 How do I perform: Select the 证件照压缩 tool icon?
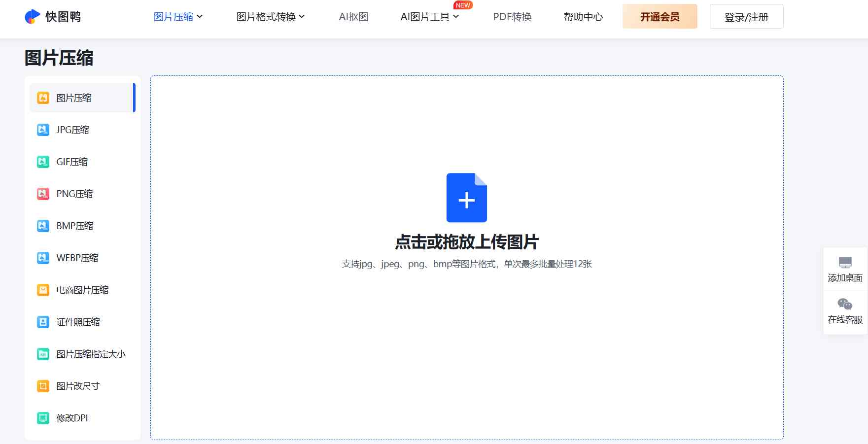point(42,322)
